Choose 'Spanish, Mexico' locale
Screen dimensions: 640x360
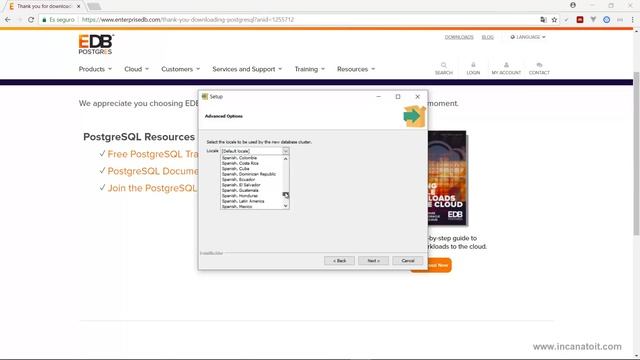(251, 207)
